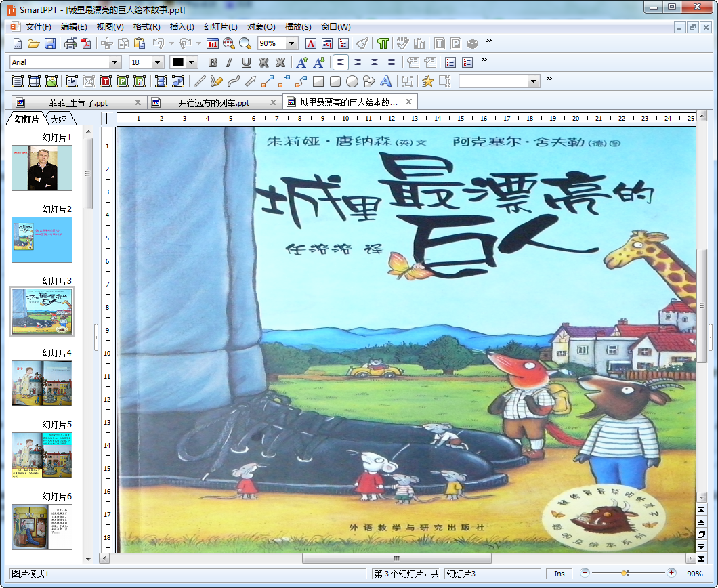
Task: Open the redo history dropdown arrow
Action: [198, 43]
